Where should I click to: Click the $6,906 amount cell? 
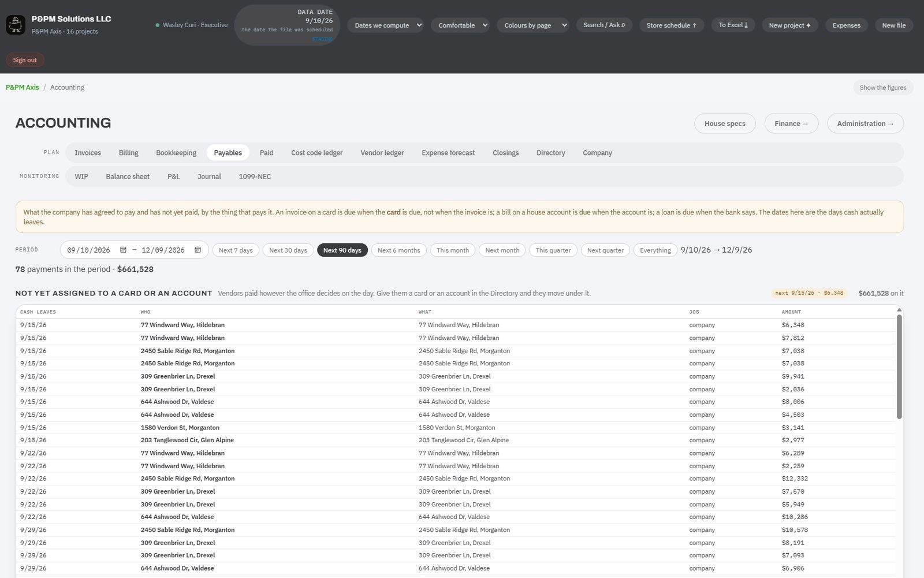pos(793,568)
